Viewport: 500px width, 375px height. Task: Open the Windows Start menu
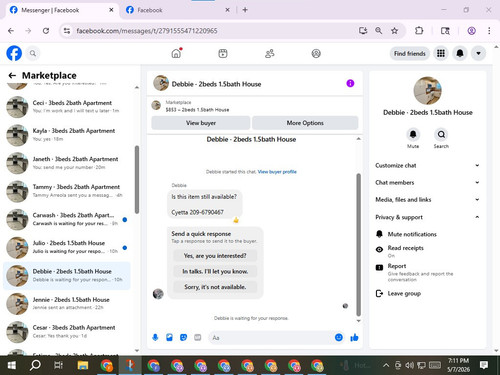tap(12, 365)
